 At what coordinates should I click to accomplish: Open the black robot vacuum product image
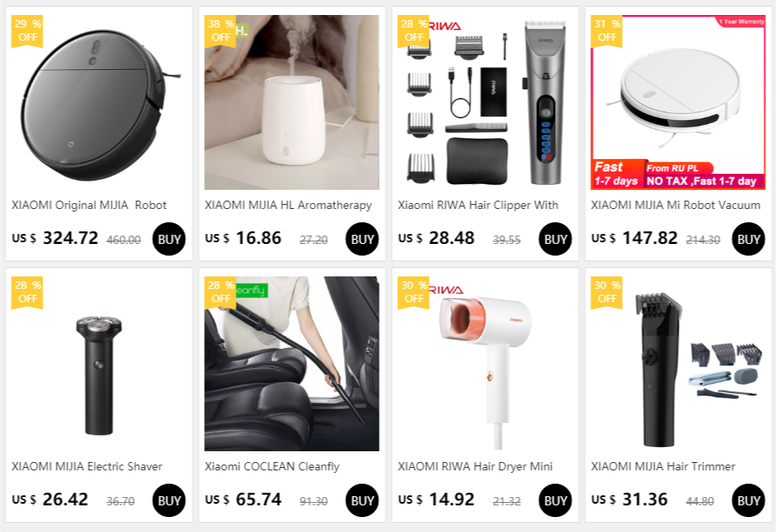click(98, 102)
